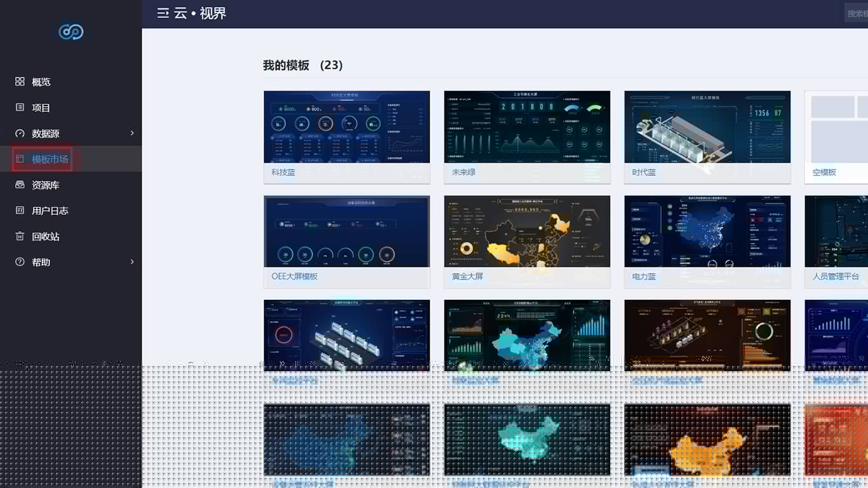Toggle the sidebar with the hamburger icon
Screen dimensions: 868x488
(163, 13)
